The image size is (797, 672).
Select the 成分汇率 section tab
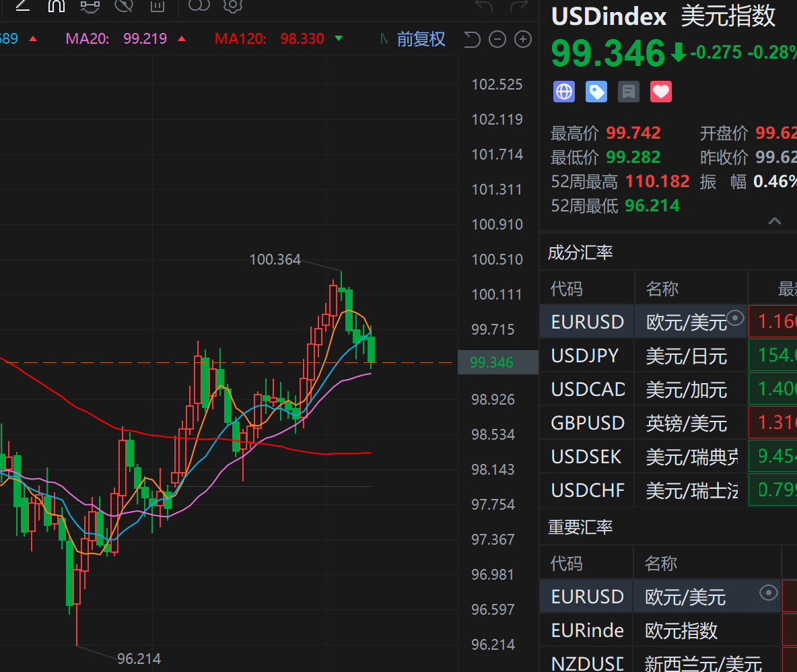click(x=580, y=253)
